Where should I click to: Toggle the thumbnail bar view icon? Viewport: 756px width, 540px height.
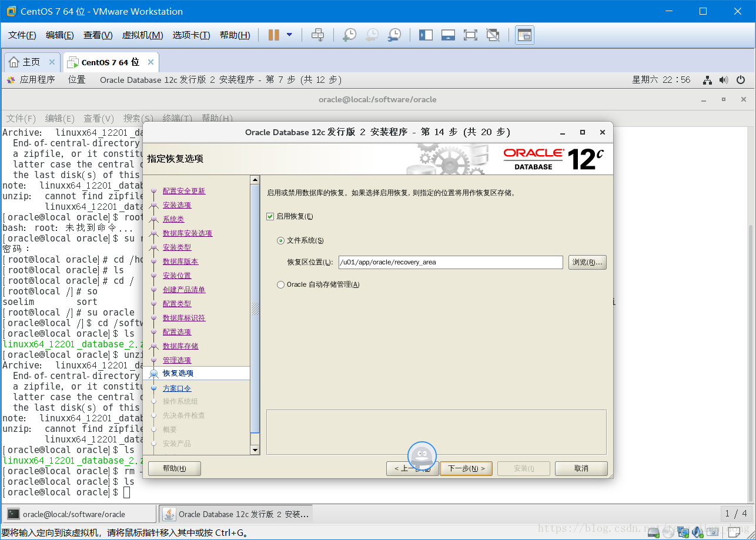(x=448, y=35)
